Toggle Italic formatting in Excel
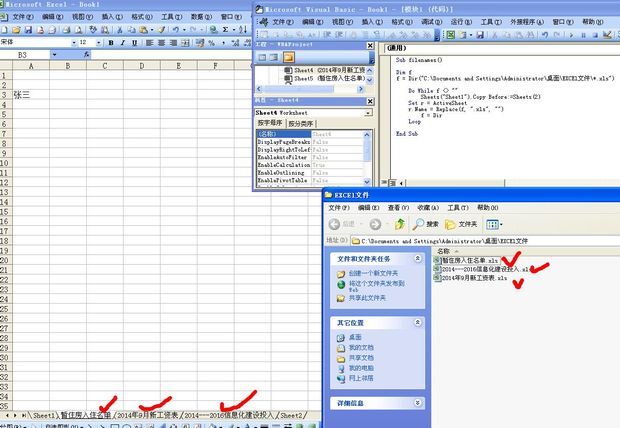This screenshot has width=620, height=428. (x=123, y=43)
